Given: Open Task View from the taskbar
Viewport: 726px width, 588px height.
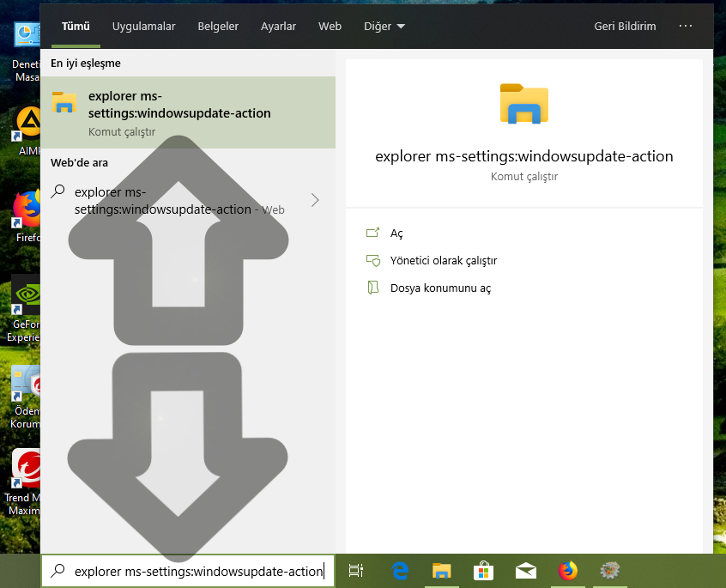Looking at the screenshot, I should pos(356,571).
